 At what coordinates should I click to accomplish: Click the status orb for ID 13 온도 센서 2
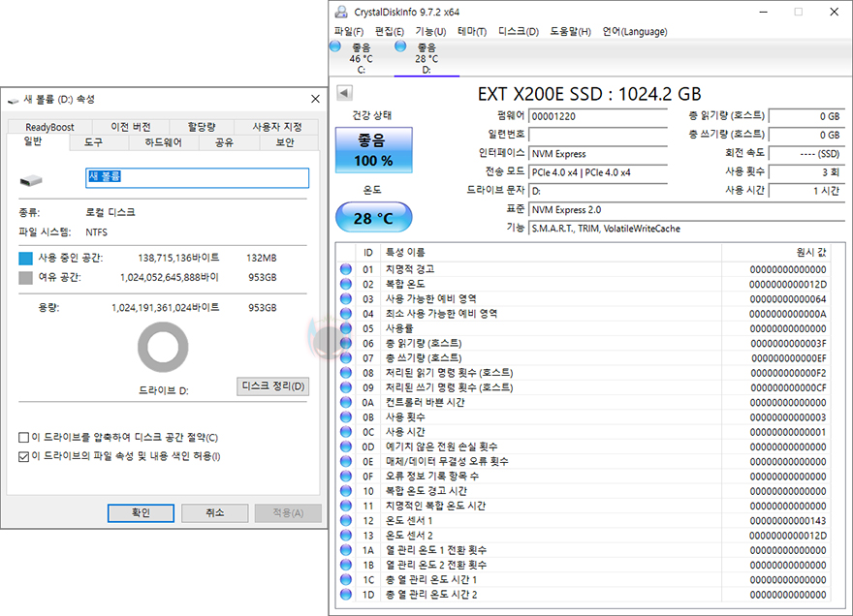coord(346,535)
